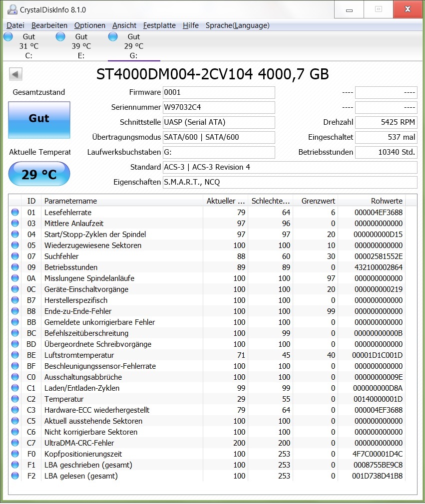Viewport: 425px width, 504px height.
Task: Select raw value 432100002864
Action: tap(379, 267)
